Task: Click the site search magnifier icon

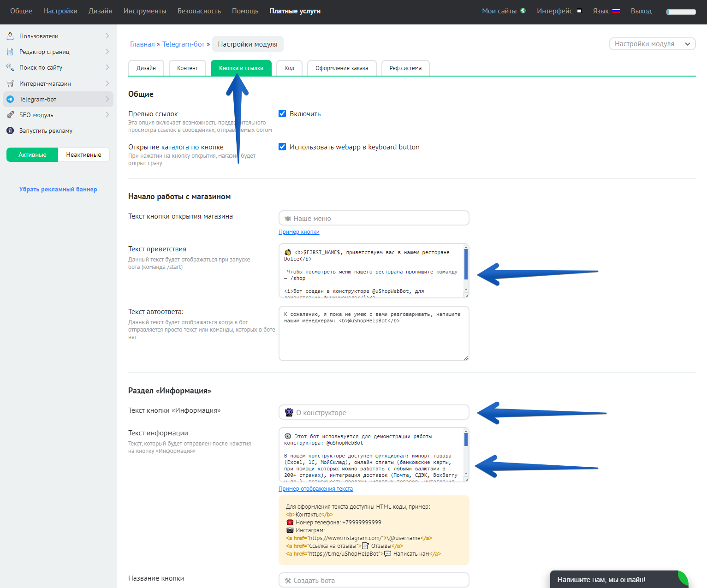Action: tap(10, 67)
